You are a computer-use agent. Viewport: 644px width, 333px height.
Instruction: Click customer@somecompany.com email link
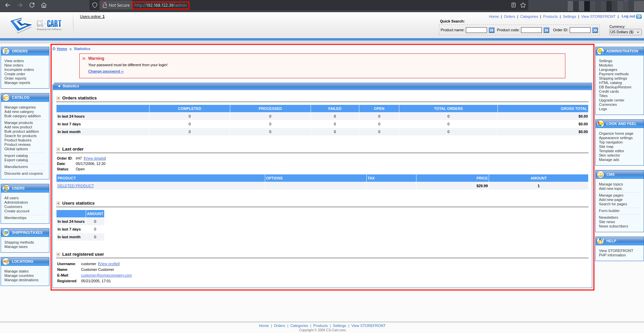[x=106, y=275]
